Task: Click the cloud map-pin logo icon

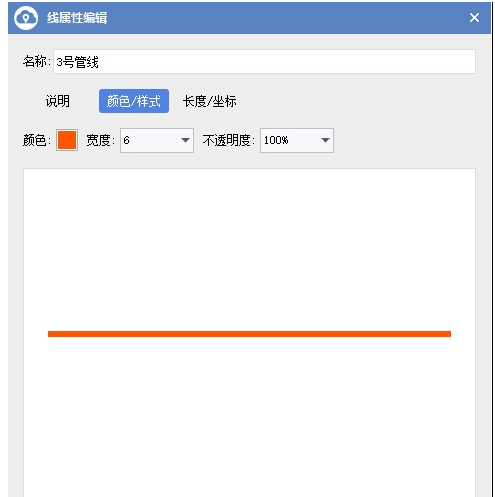Action: pos(26,18)
